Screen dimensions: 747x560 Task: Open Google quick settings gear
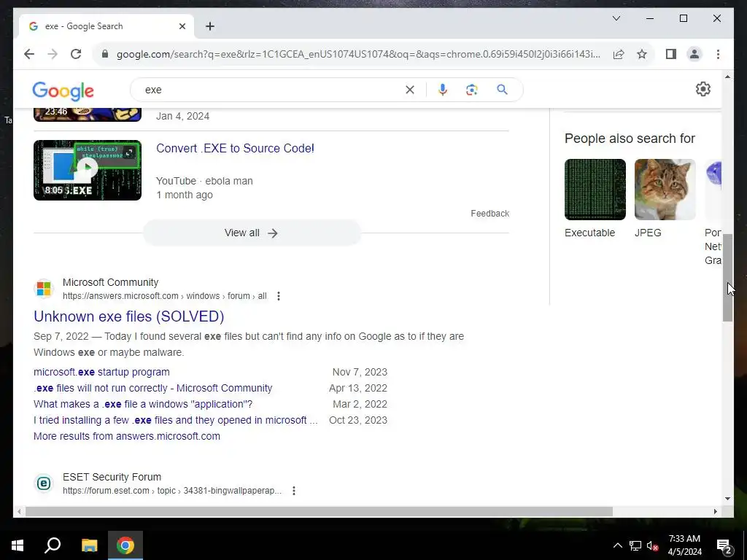tap(703, 89)
